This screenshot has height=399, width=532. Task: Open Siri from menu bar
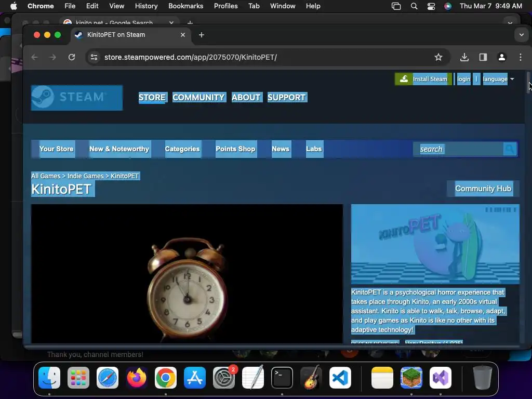448,6
